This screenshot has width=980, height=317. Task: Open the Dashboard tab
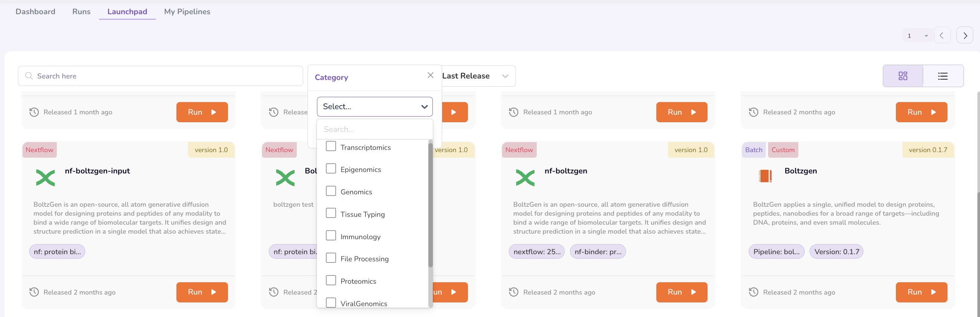[36, 12]
